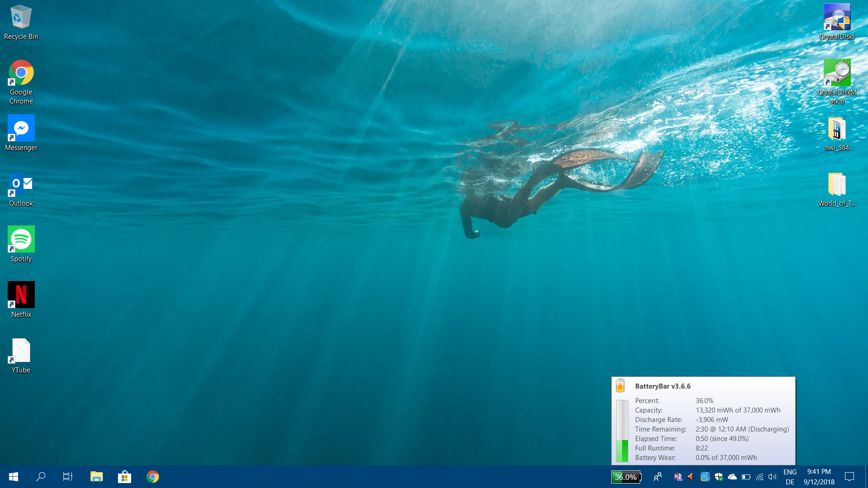Click the BatteryBar 36.0% taskbar indicator
This screenshot has height=488, width=868.
[626, 477]
